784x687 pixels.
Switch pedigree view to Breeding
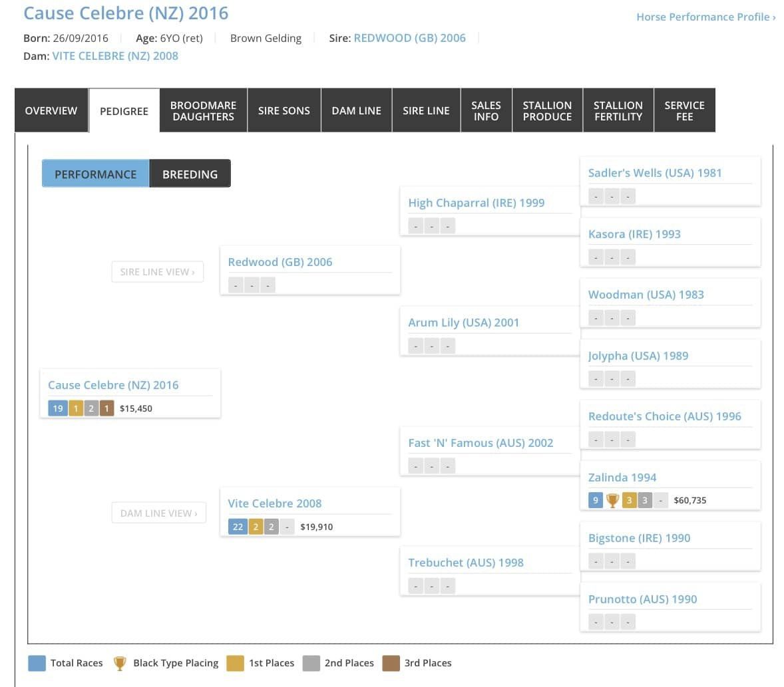190,174
